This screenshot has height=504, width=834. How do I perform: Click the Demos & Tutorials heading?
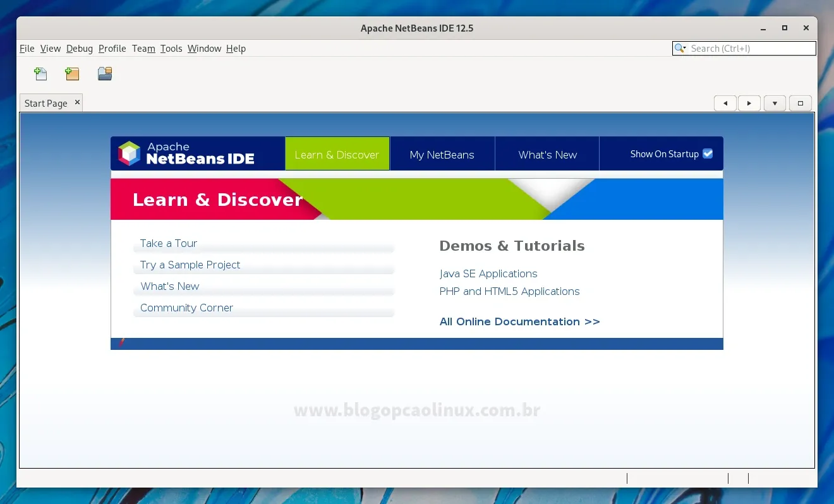point(512,246)
